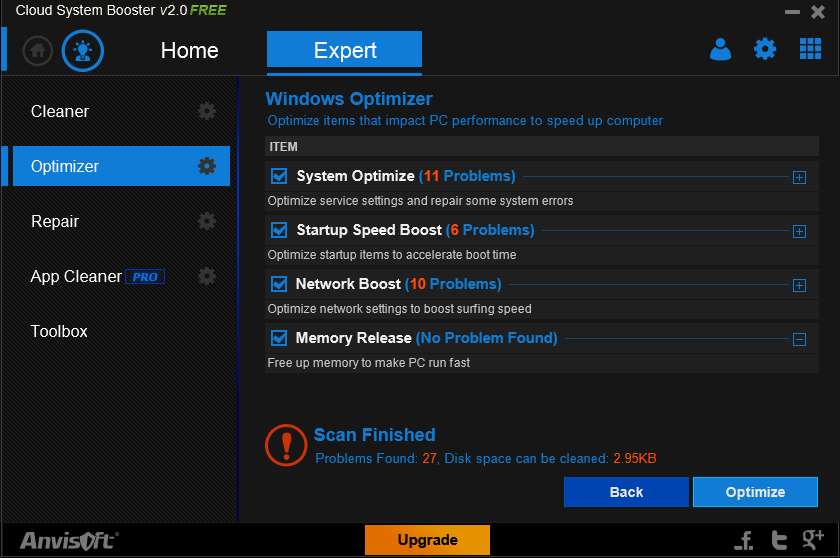The height and width of the screenshot is (558, 840).
Task: Click the green FREE label in title
Action: [208, 10]
